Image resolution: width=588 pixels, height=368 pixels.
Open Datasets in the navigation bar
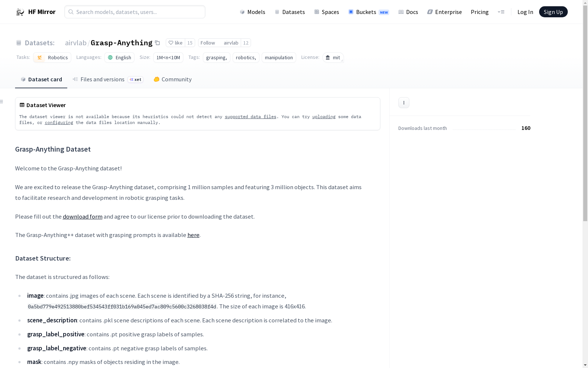click(290, 12)
